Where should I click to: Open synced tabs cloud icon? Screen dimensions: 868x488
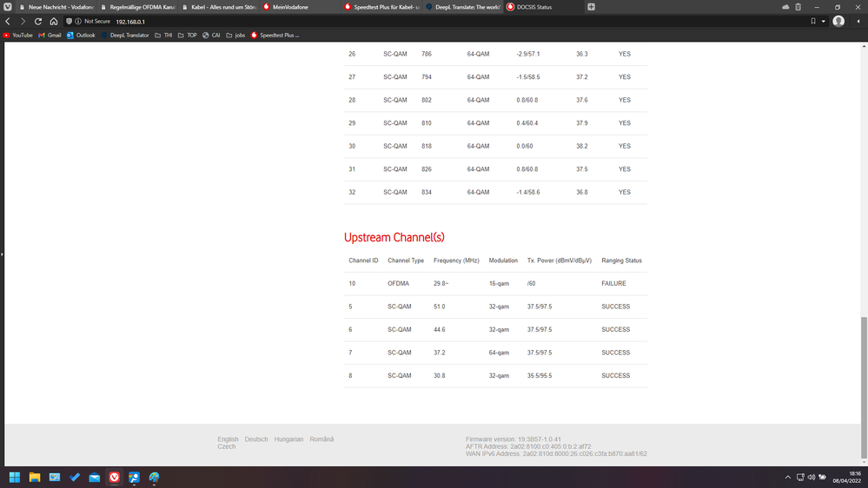click(x=785, y=7)
